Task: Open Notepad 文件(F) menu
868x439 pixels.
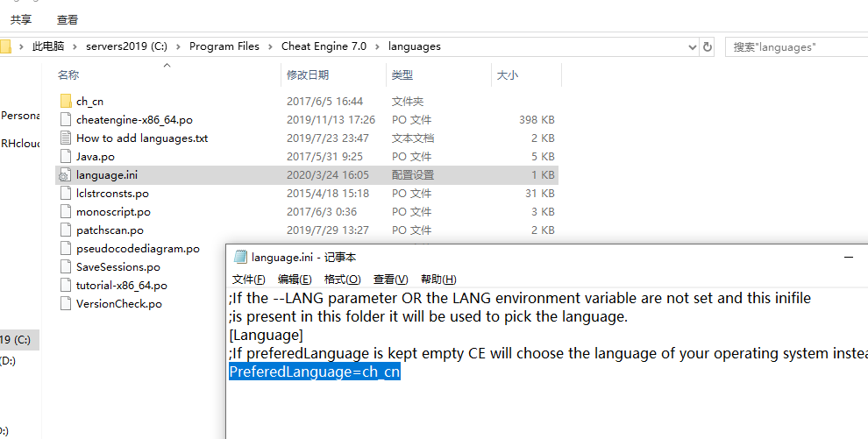Action: click(x=248, y=280)
